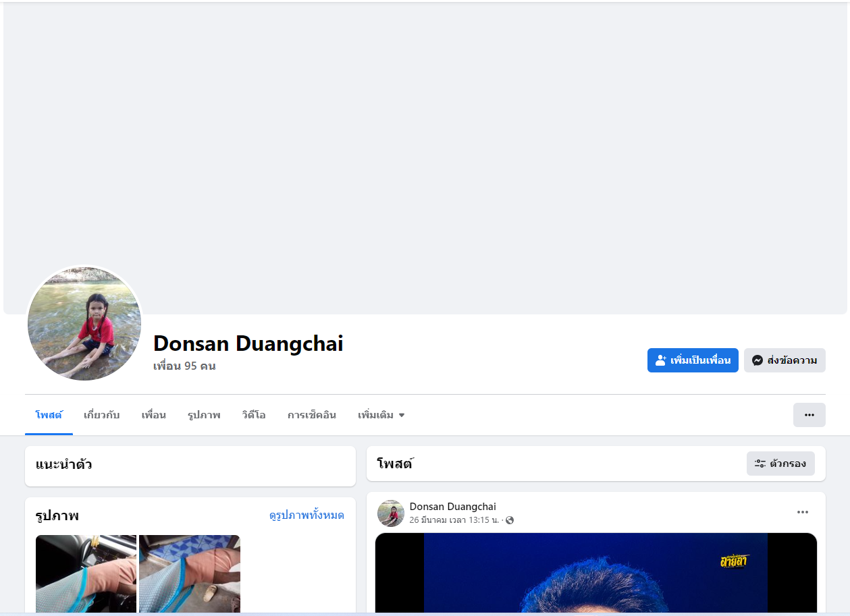
Task: Open Donsan Duangchai's large profile picture
Action: pyautogui.click(x=84, y=324)
